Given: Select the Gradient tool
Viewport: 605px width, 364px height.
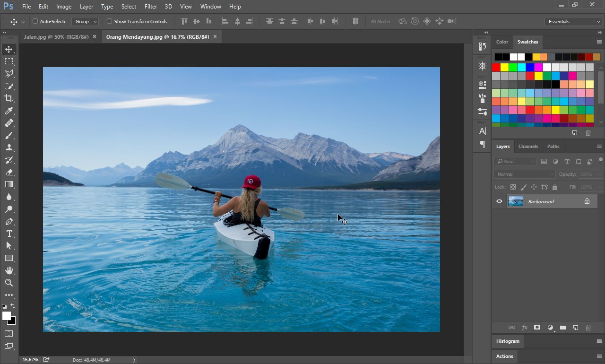Looking at the screenshot, I should click(9, 184).
